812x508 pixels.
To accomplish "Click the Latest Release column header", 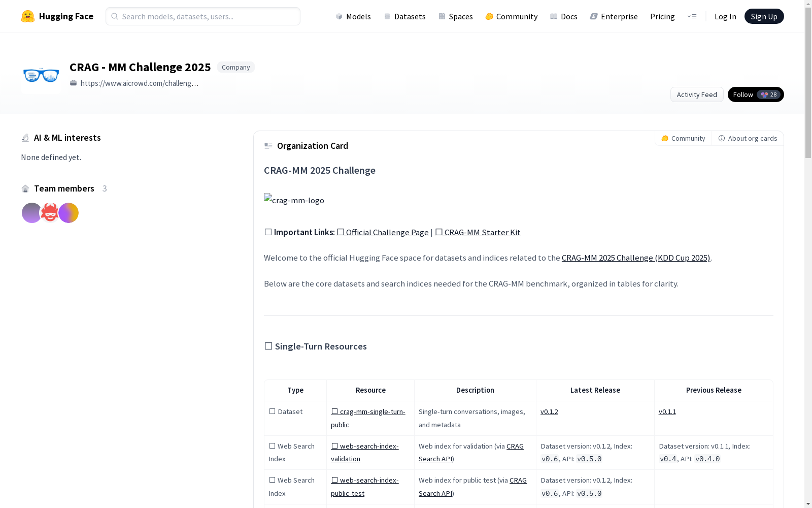I will pos(595,390).
